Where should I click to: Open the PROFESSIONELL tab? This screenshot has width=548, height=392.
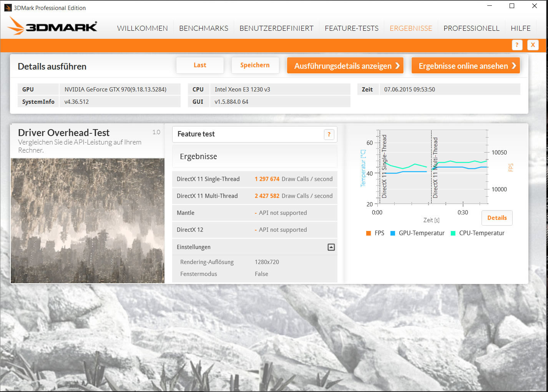(x=472, y=28)
